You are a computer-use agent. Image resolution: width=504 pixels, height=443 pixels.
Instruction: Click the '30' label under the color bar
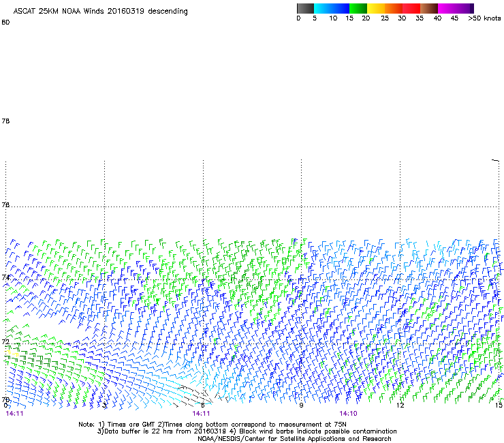pyautogui.click(x=402, y=18)
